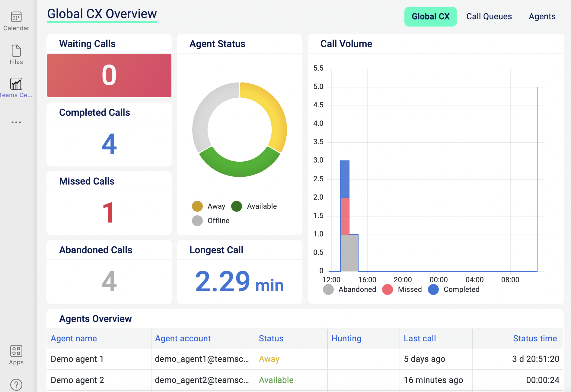The width and height of the screenshot is (571, 392).
Task: Click the Call Volume panel heading
Action: click(346, 44)
